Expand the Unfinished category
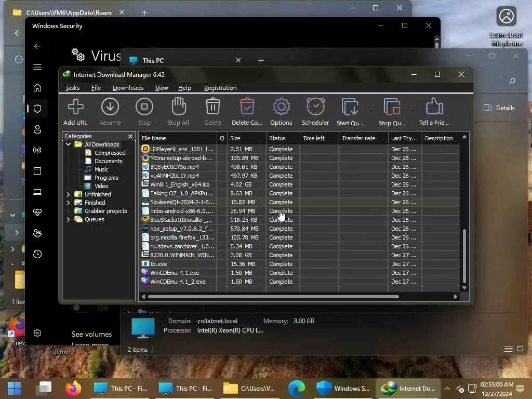This screenshot has width=532, height=399. pos(68,194)
